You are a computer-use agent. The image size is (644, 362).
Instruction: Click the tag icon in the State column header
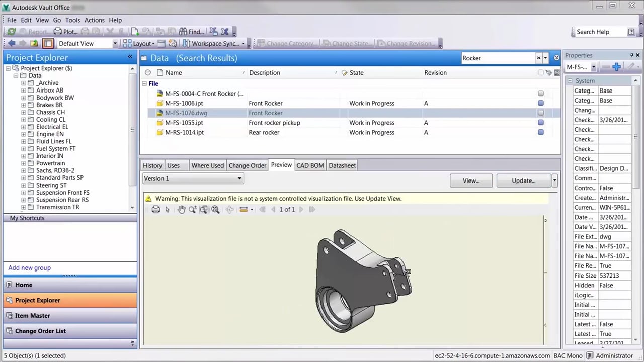point(344,73)
